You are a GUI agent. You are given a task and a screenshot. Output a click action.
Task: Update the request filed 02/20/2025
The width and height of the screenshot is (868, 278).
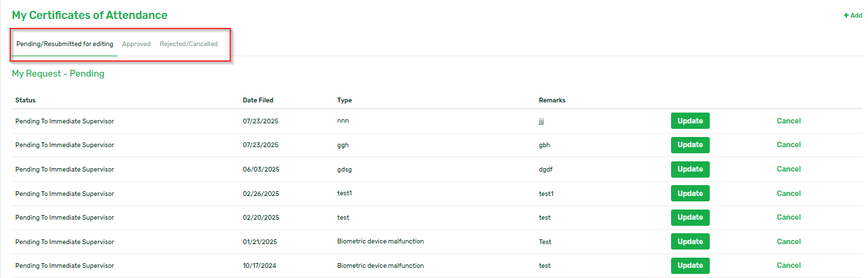[x=690, y=218]
